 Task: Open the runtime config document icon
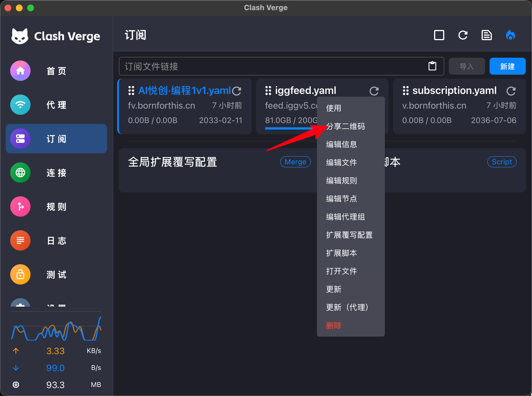(487, 35)
